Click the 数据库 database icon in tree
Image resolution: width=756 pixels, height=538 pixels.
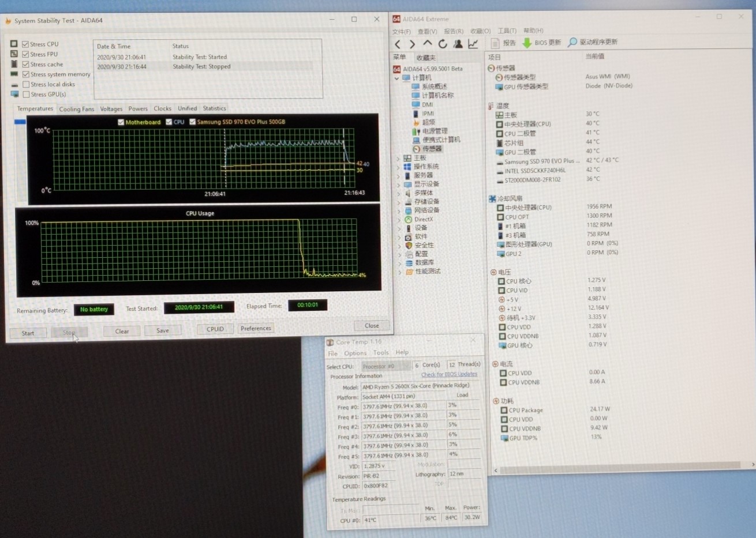pos(409,262)
